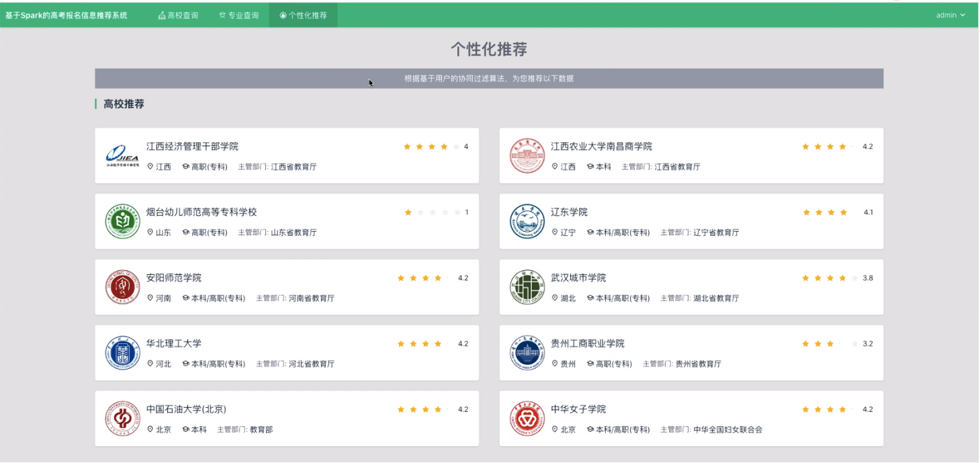Click the collaborative filtering notice banner

coord(489,79)
